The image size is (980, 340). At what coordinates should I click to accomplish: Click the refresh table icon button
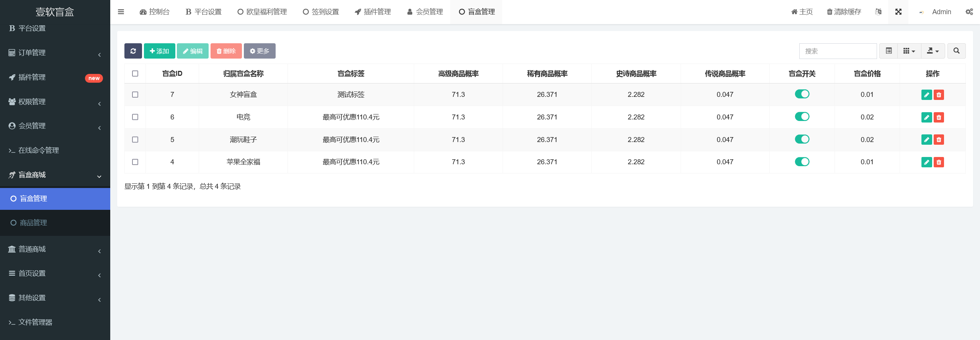[x=133, y=51]
